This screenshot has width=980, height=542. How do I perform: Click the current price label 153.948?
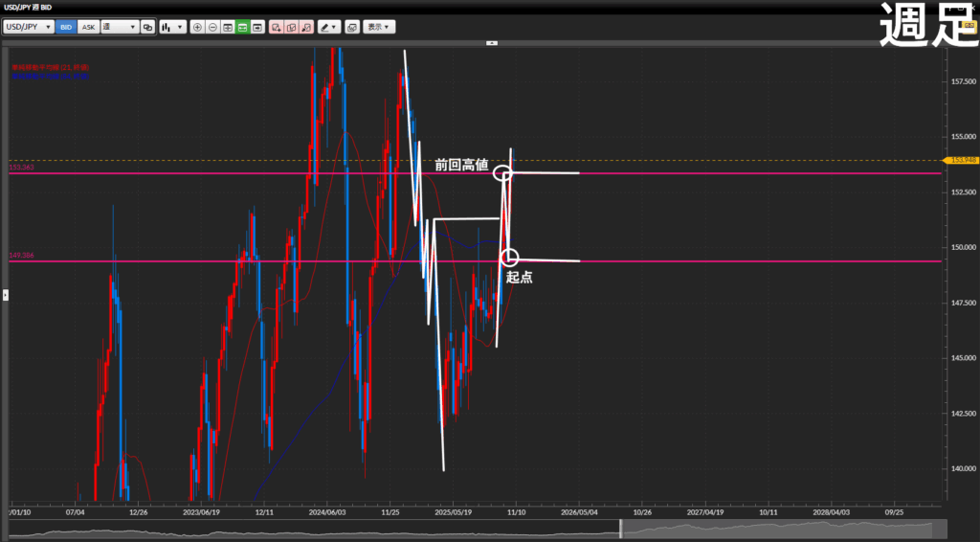pyautogui.click(x=960, y=161)
